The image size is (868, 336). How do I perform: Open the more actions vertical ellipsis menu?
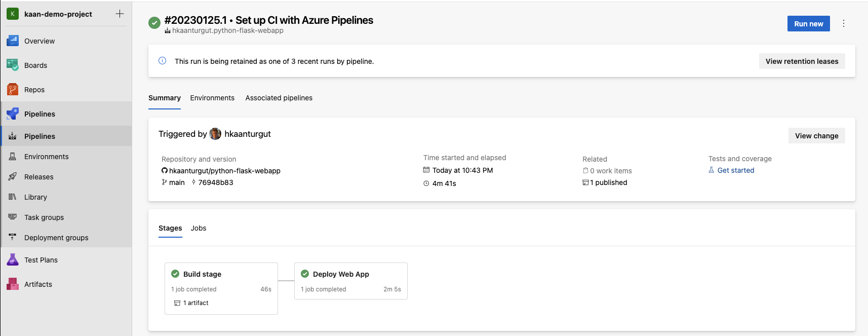844,24
